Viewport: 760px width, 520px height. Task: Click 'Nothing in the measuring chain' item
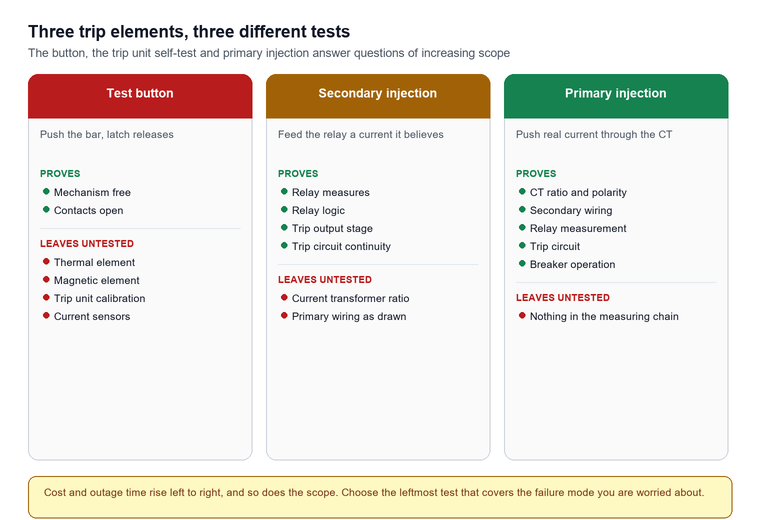(x=604, y=316)
